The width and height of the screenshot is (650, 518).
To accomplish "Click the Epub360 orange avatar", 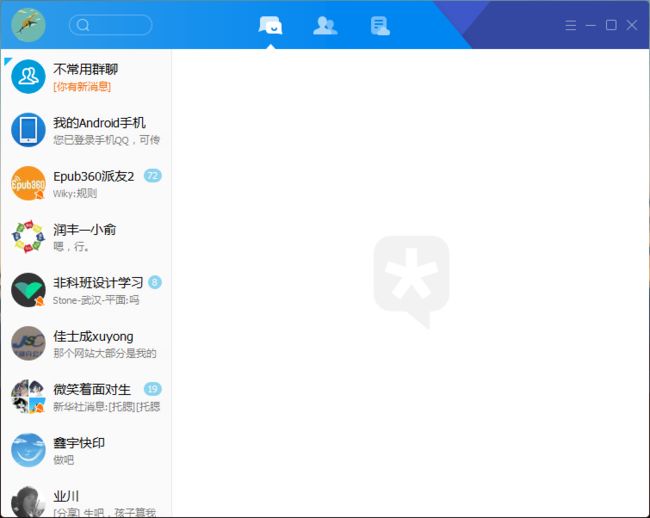I will tap(28, 183).
